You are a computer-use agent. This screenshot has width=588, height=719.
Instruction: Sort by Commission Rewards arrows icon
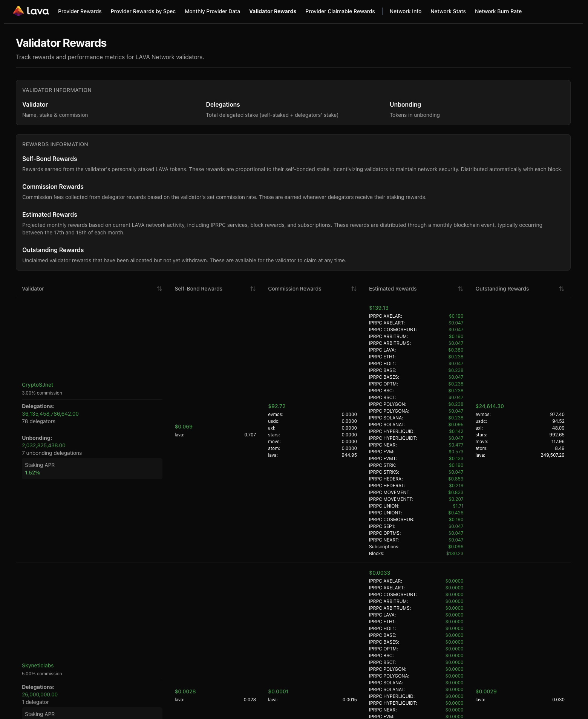pos(354,289)
